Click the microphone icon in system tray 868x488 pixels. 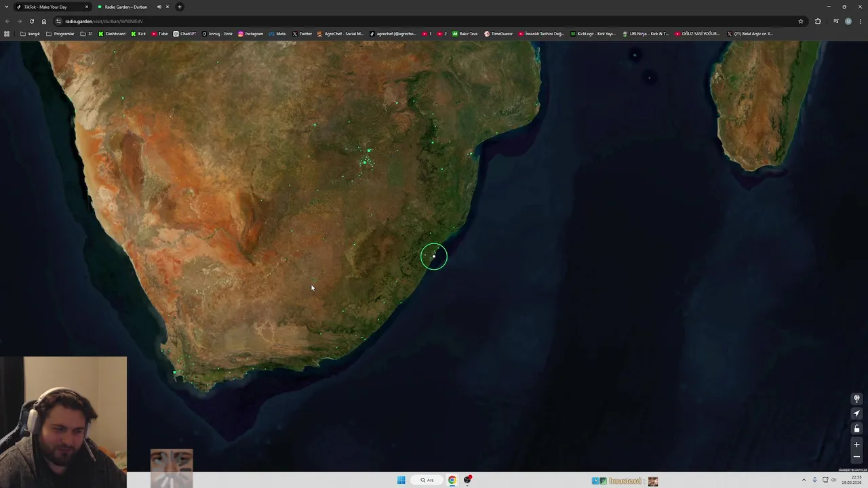(814, 480)
